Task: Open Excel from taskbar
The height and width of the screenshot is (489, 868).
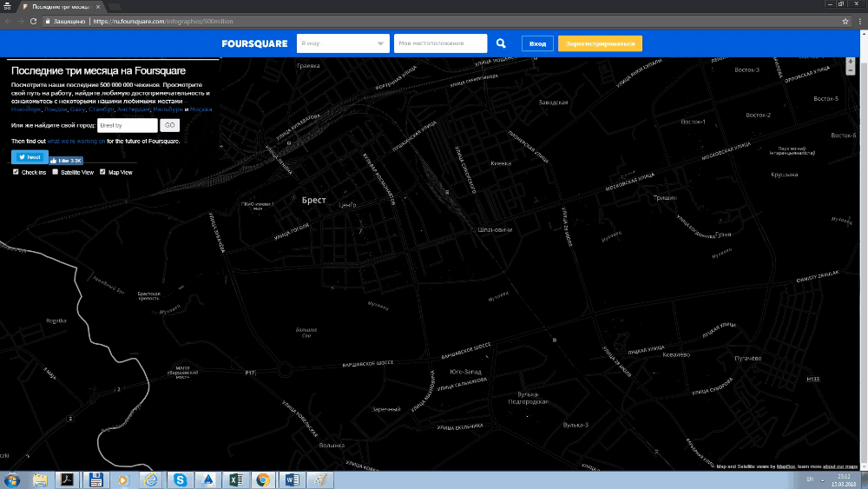Action: (236, 479)
